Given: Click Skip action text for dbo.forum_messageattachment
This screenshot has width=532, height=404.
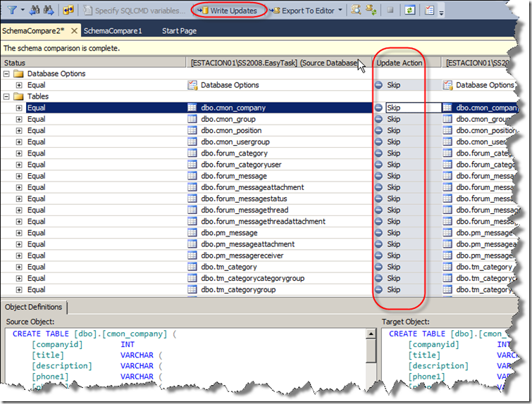Looking at the screenshot, I should 394,187.
